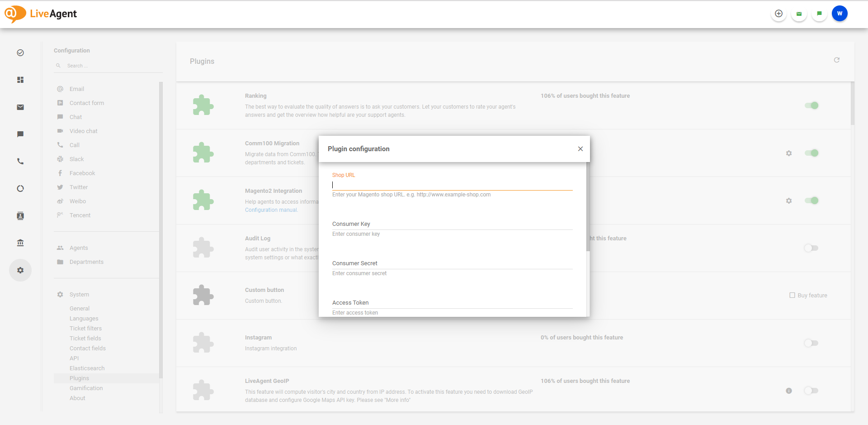Select Gamification in the System menu
The width and height of the screenshot is (868, 425).
(x=86, y=388)
